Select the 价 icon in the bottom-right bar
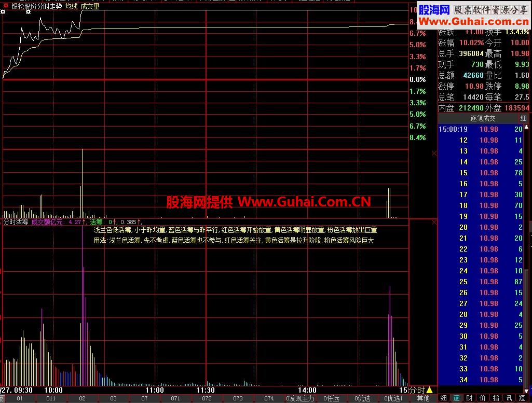This screenshot has height=403, width=532. click(x=482, y=398)
